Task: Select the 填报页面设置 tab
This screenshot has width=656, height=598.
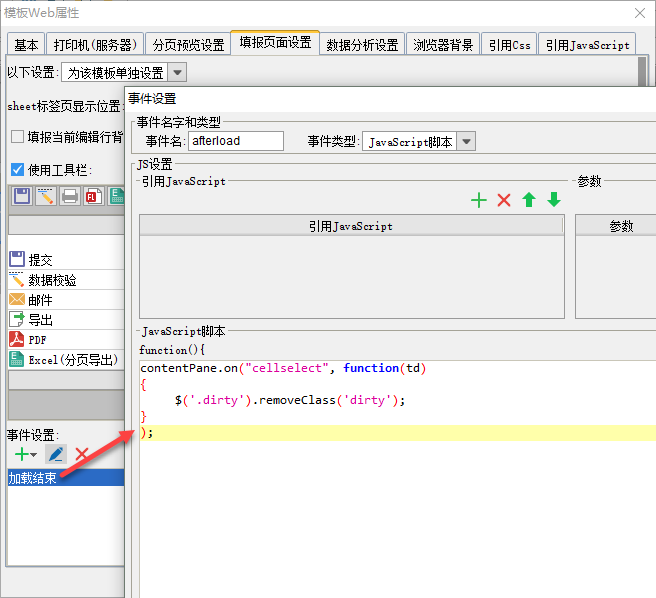Action: pos(275,43)
